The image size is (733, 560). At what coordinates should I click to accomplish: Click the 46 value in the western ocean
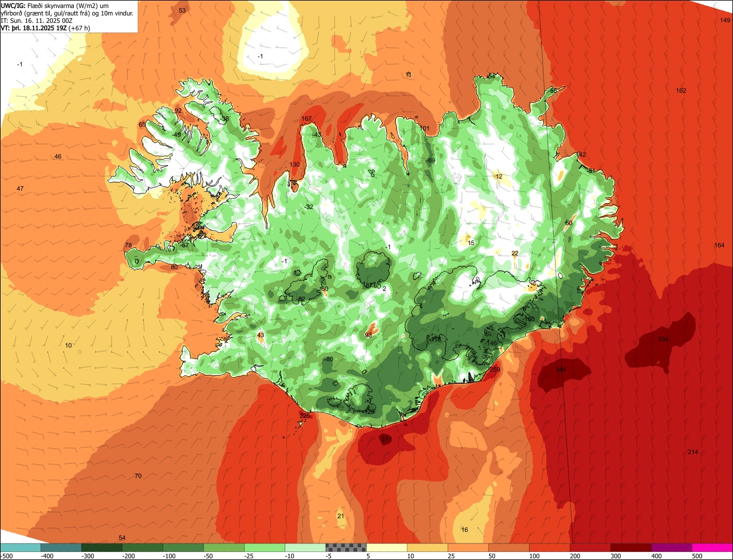tap(58, 157)
